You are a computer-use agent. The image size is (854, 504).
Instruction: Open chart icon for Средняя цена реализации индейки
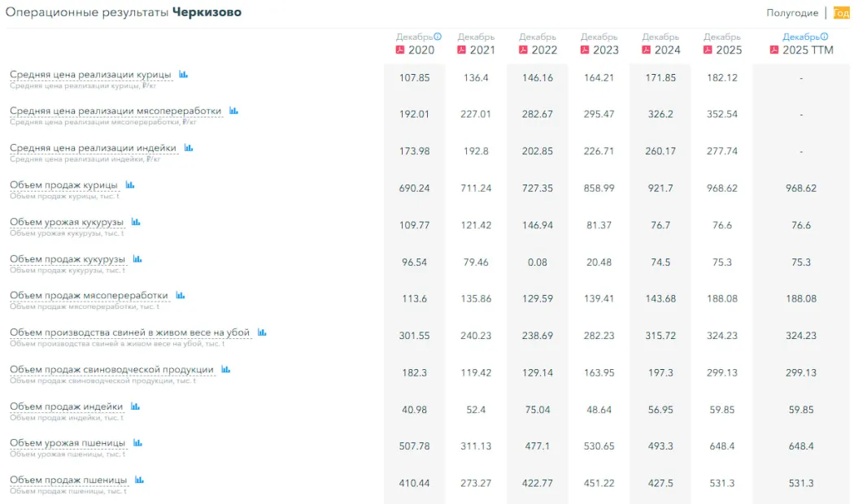(189, 147)
